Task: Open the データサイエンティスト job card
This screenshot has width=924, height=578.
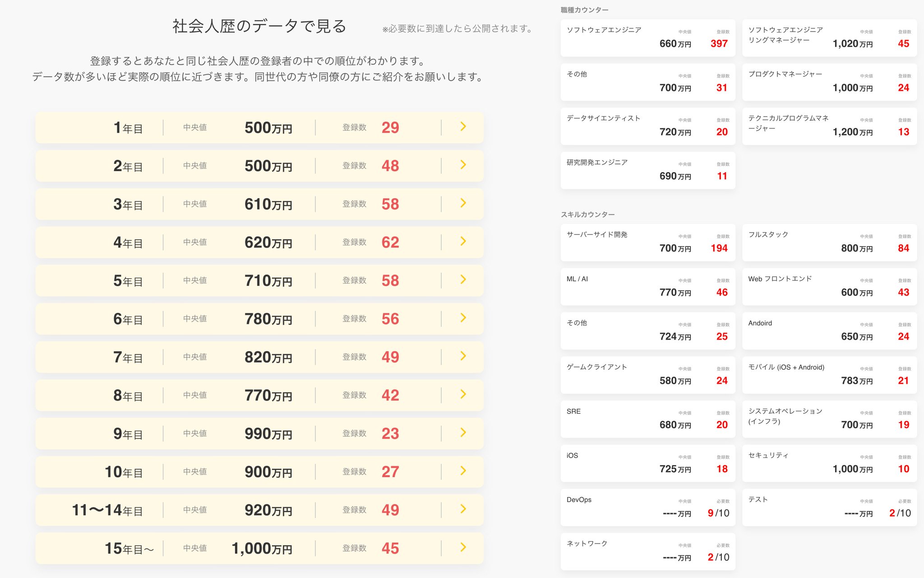Action: [x=648, y=126]
